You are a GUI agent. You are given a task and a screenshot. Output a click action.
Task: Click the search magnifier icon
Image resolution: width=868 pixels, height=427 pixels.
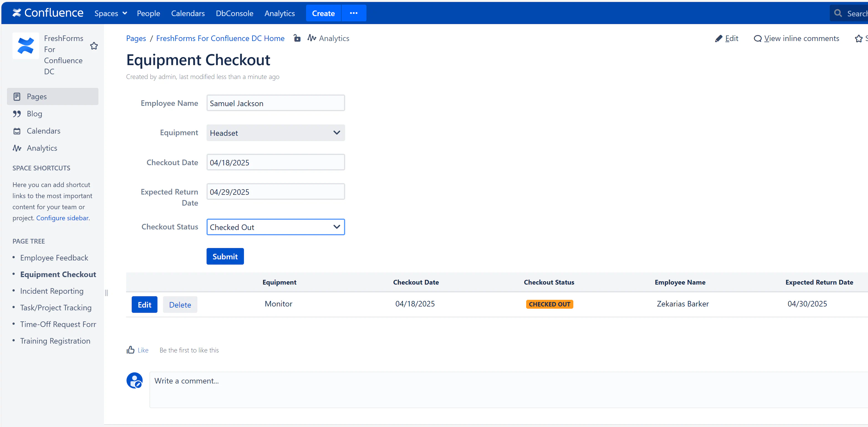(838, 13)
